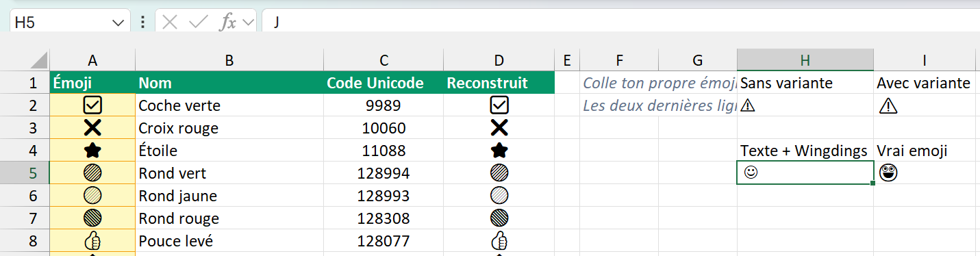Expand the dropdown next to fx
This screenshot has width=980, height=256.
coord(248,23)
